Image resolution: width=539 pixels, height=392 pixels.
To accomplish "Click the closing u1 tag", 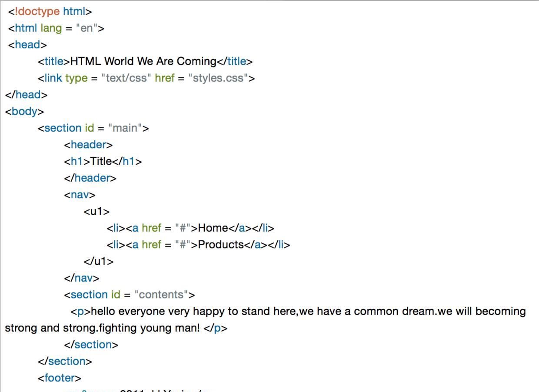I will point(98,262).
